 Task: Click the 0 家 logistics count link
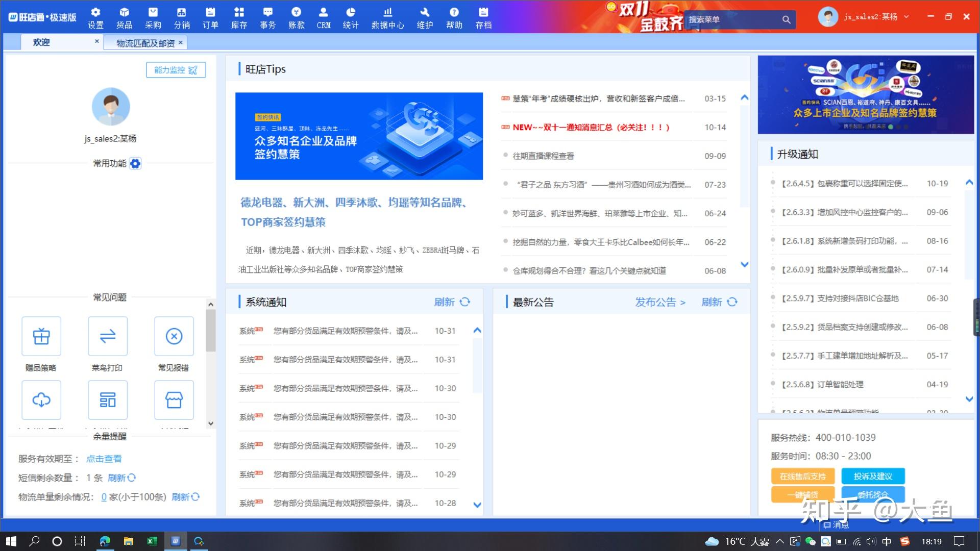pos(104,497)
